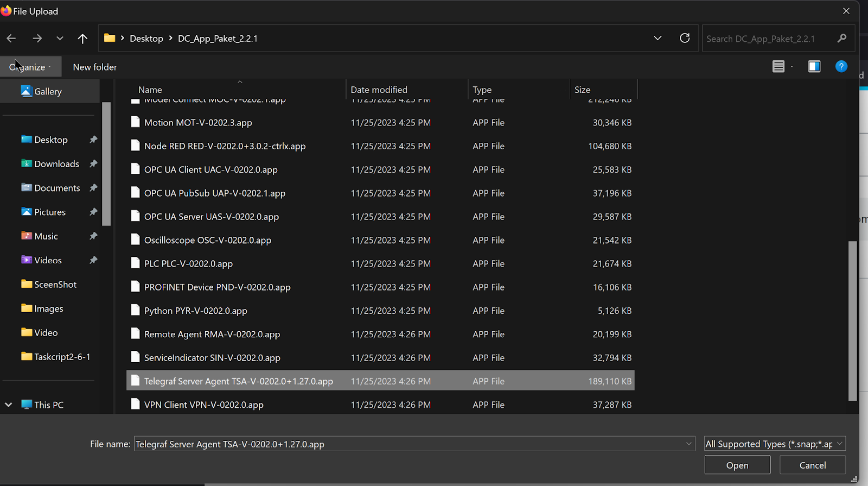Open recent locations dropdown arrow

point(60,39)
